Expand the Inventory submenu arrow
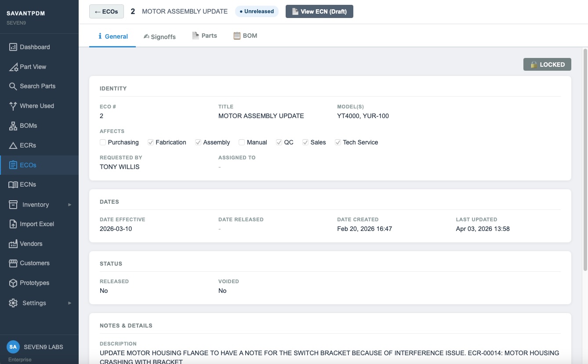Viewport: 588px width, 364px height. (69, 205)
